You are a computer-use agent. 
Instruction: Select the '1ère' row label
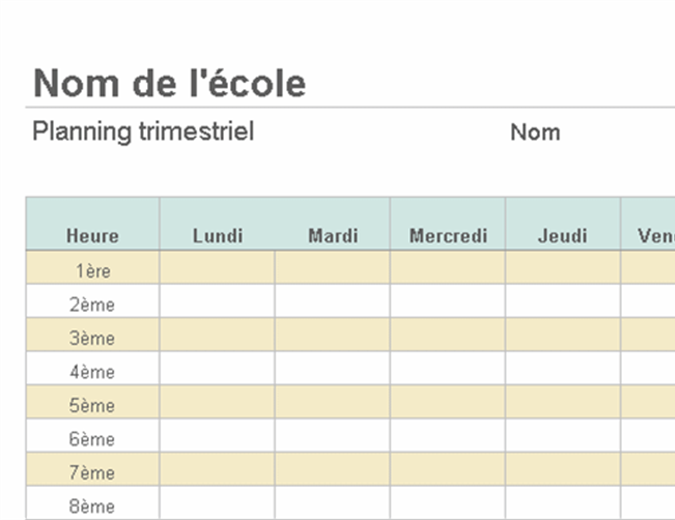coord(92,269)
